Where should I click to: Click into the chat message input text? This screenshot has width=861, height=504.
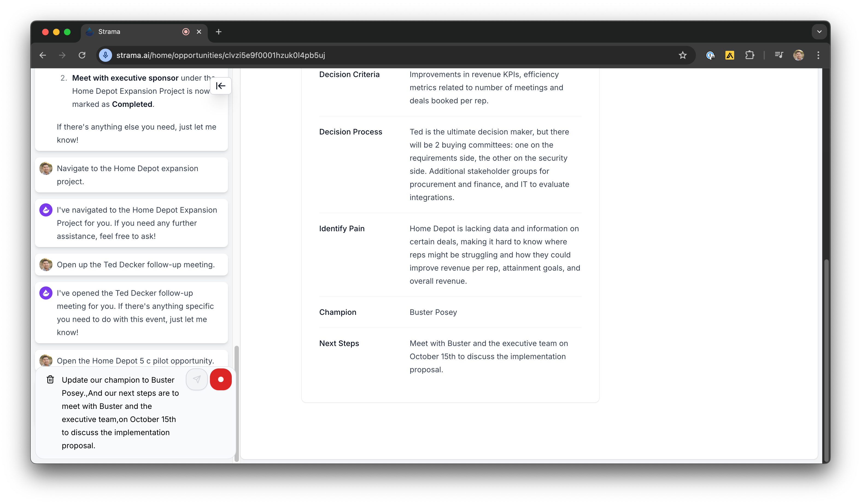[x=120, y=413]
